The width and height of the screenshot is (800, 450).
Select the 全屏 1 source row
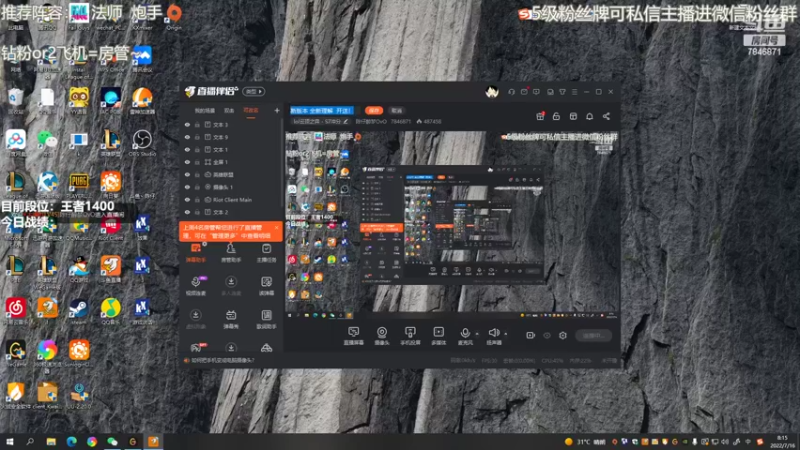click(231, 162)
